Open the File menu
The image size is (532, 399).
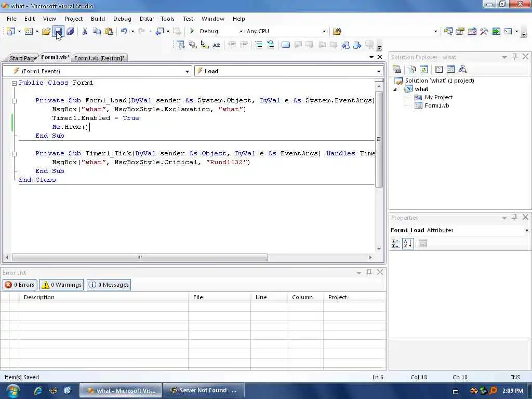pos(11,19)
